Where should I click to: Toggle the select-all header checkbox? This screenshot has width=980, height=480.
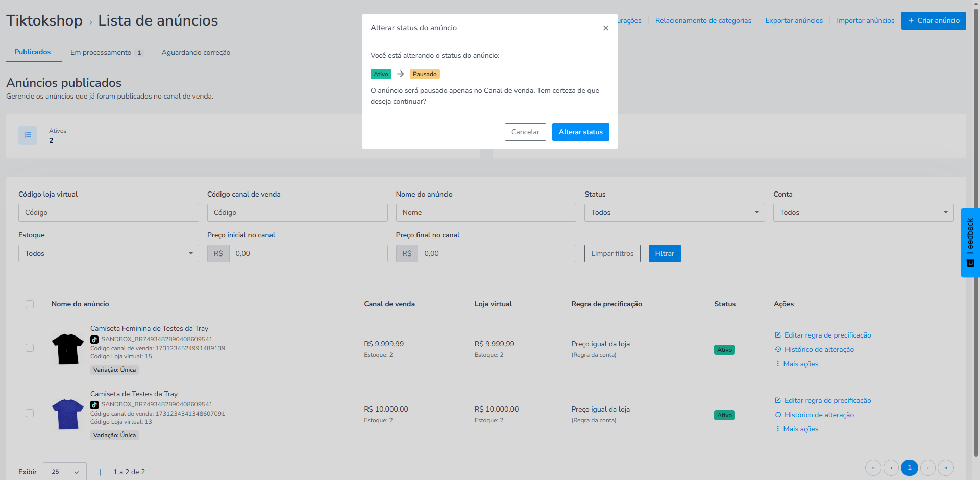point(30,304)
